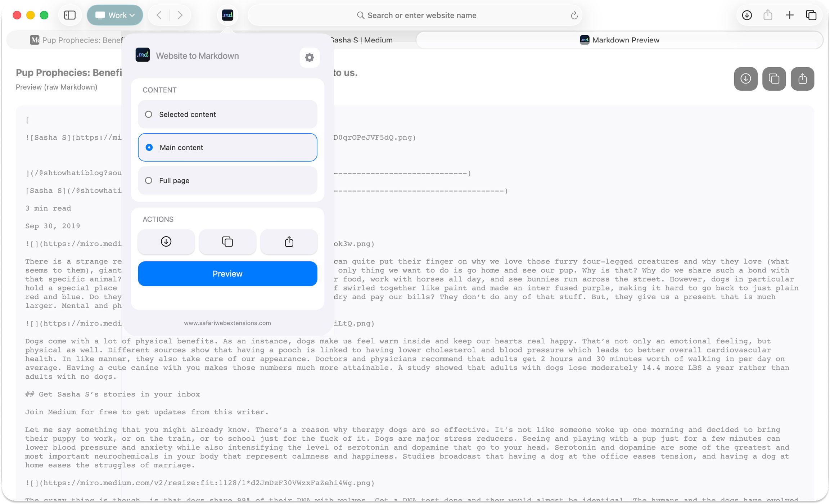Click the copy icon in popup Actions
The width and height of the screenshot is (830, 504).
(227, 242)
